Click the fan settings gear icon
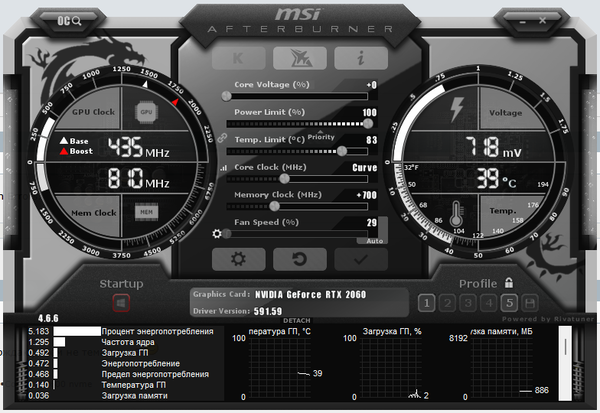The width and height of the screenshot is (600, 413). click(x=217, y=233)
